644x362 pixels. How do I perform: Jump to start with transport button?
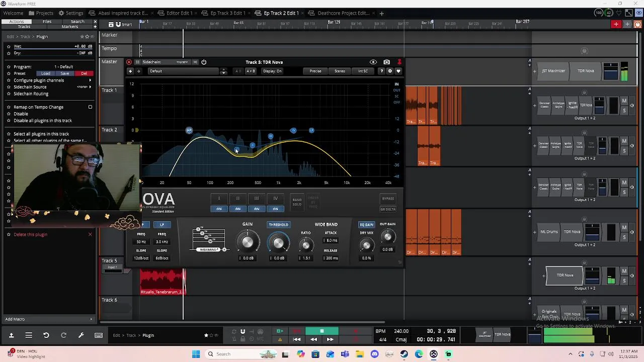coord(297,339)
